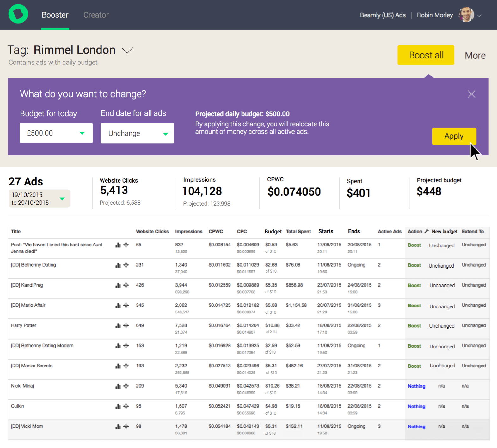Click Nothing action for [DD] Vicki Mom

coord(416,427)
